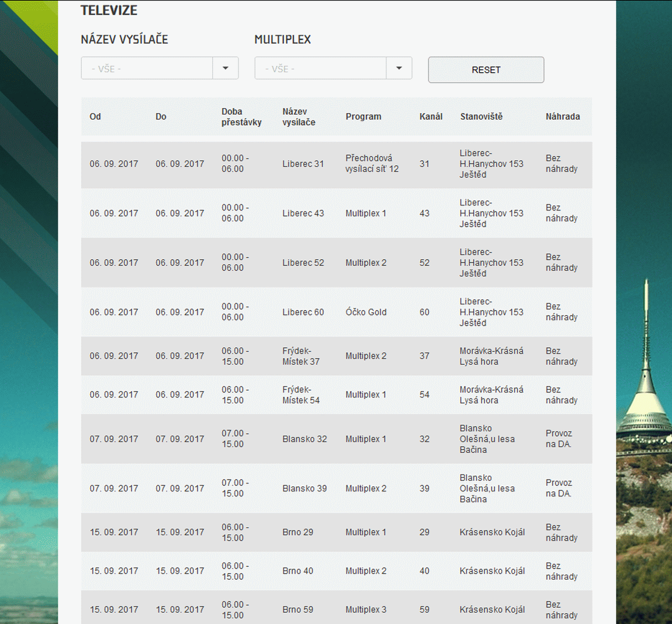Screen dimensions: 672x624
Task: Click 'Multiplex 1' in Liberec 43 row
Action: [x=366, y=213]
